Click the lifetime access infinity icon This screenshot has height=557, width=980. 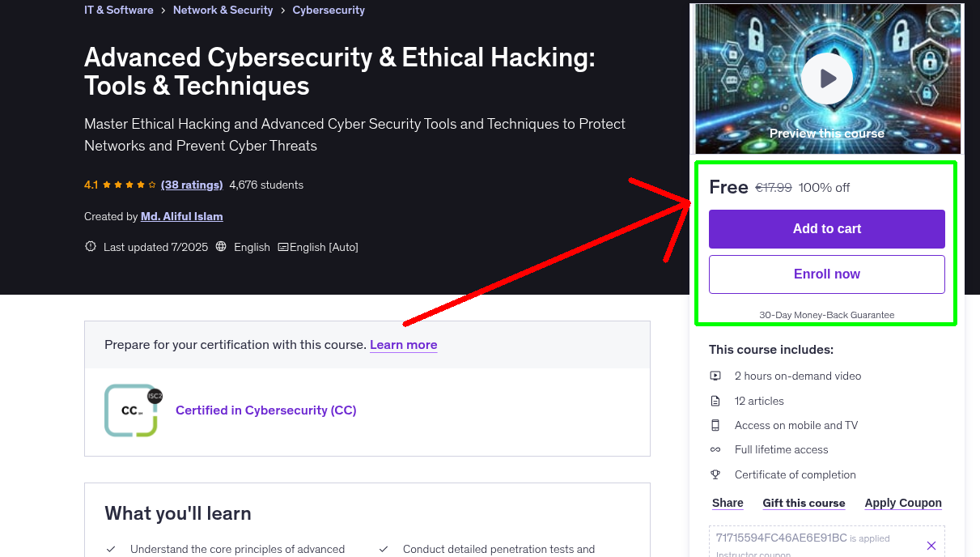pyautogui.click(x=715, y=449)
